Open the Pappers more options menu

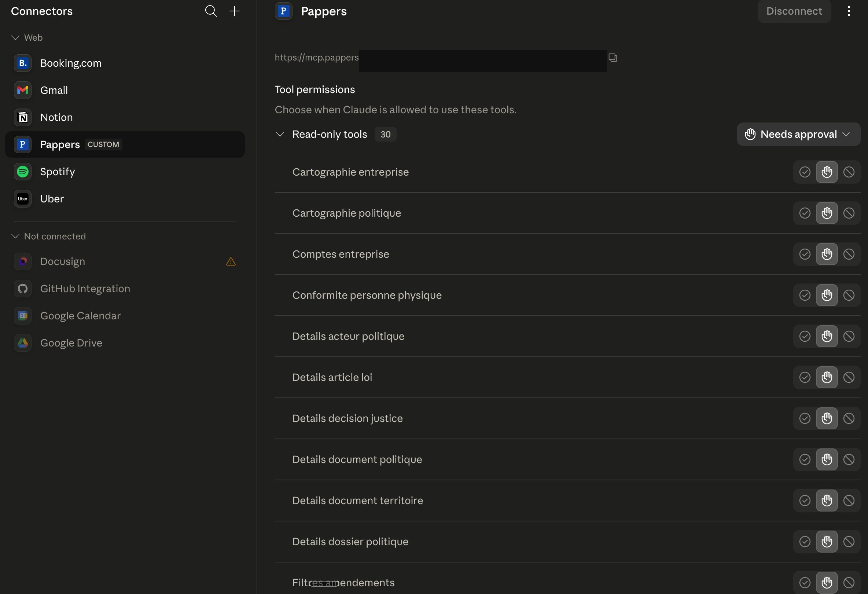click(x=849, y=11)
